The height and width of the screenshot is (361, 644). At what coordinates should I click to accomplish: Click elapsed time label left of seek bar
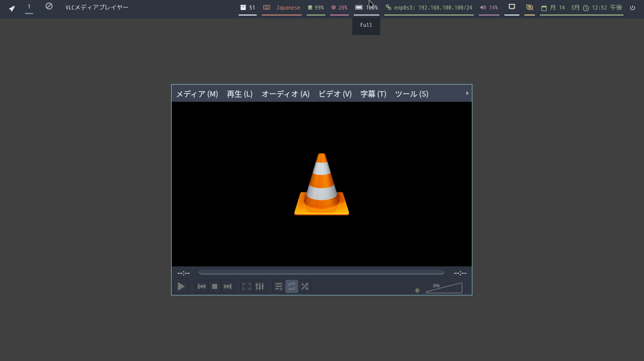tap(184, 273)
